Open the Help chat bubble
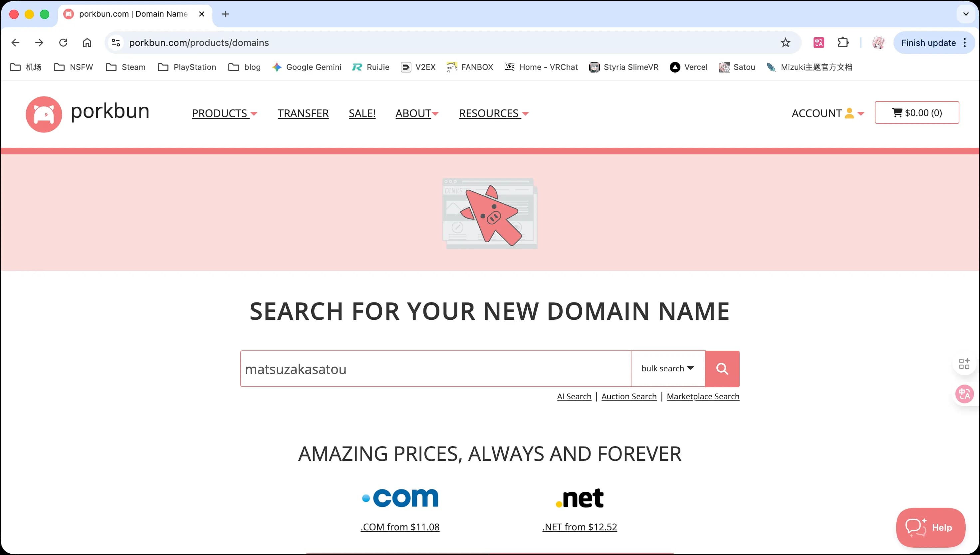The width and height of the screenshot is (980, 555). tap(930, 527)
